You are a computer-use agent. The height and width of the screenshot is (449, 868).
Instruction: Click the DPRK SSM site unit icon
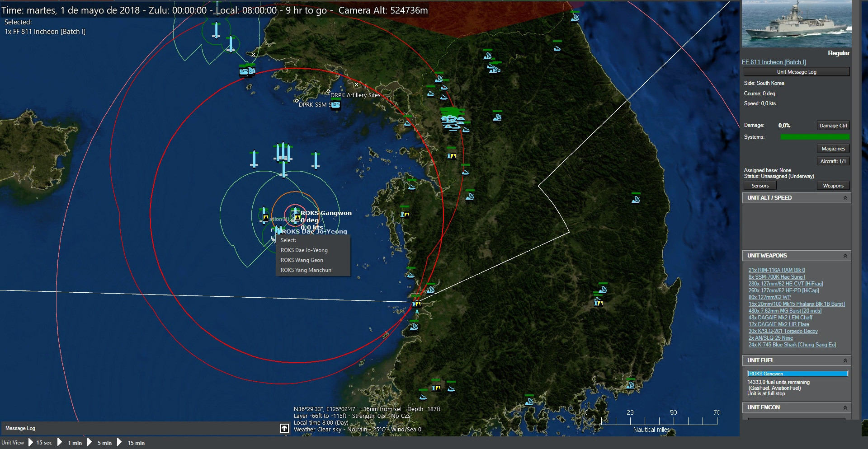335,105
